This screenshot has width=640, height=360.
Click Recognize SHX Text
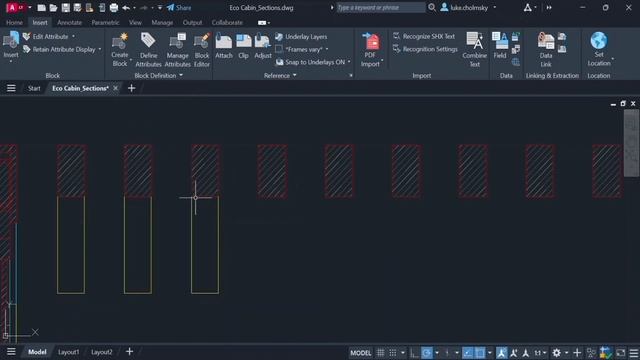(x=424, y=36)
